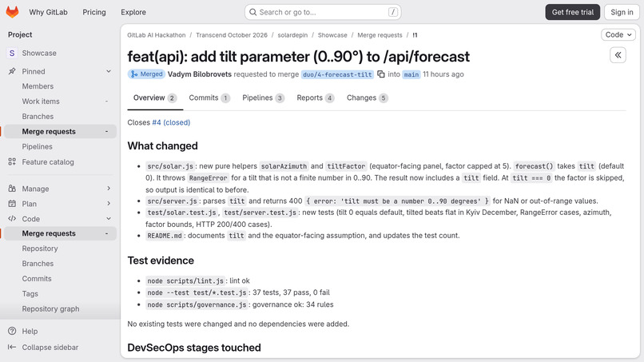
Task: Go to Merge requests breadcrumb
Action: point(380,35)
